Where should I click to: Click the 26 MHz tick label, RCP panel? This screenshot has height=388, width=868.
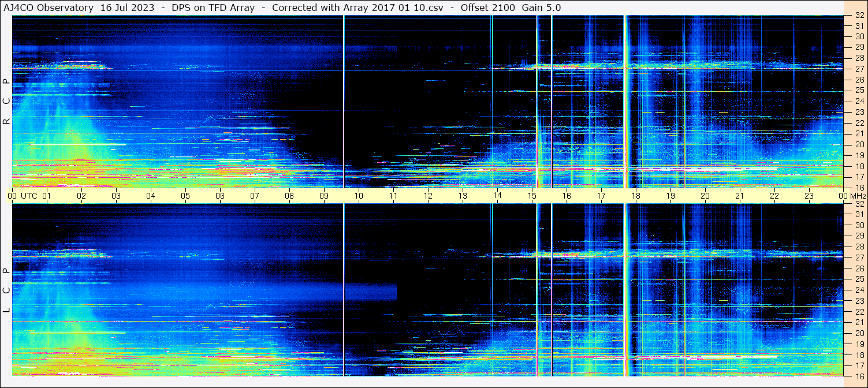click(x=859, y=80)
